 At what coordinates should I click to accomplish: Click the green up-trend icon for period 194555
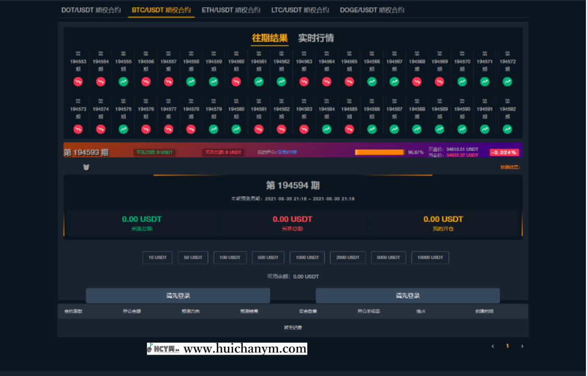click(123, 82)
